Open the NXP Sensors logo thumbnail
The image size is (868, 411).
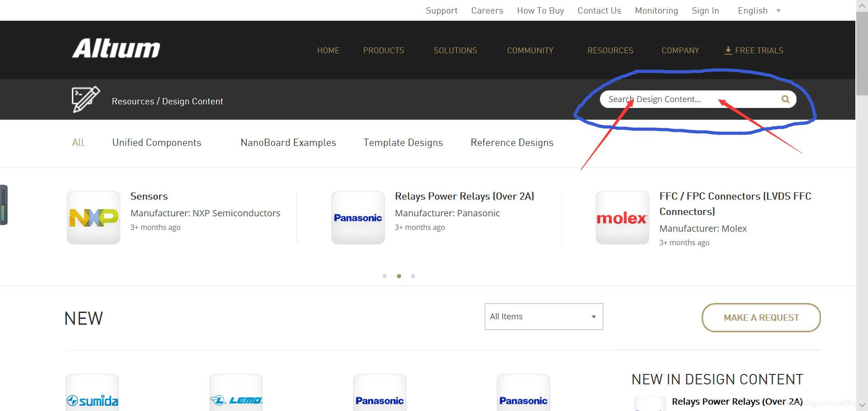tap(94, 218)
